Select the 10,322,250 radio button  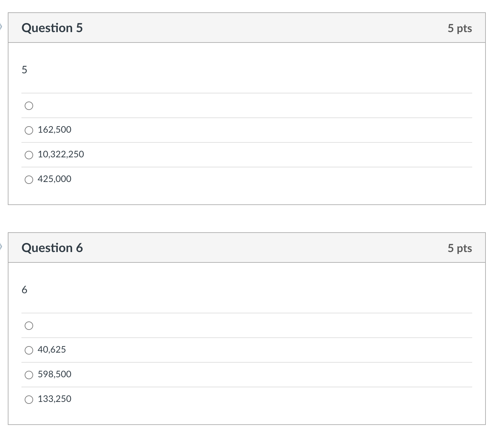click(x=29, y=155)
